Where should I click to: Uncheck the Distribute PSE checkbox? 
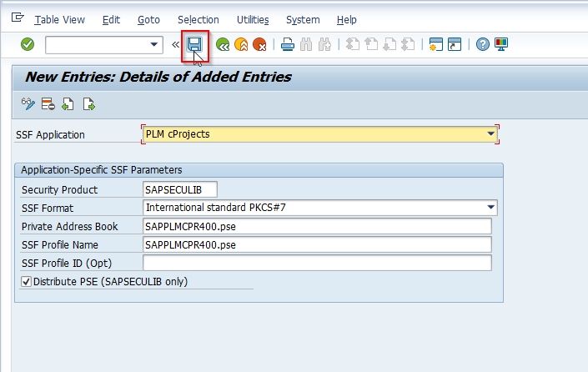point(26,281)
